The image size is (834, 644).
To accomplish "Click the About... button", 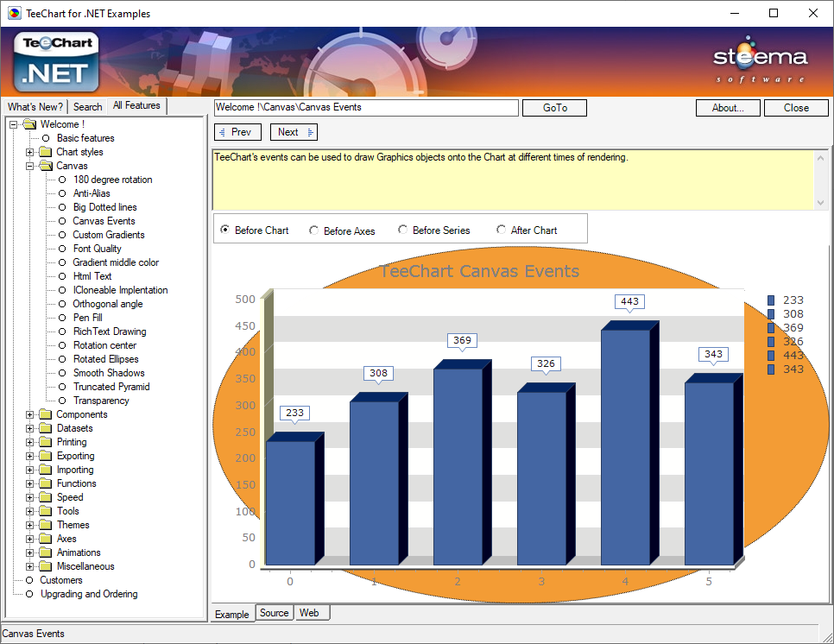I will (728, 108).
